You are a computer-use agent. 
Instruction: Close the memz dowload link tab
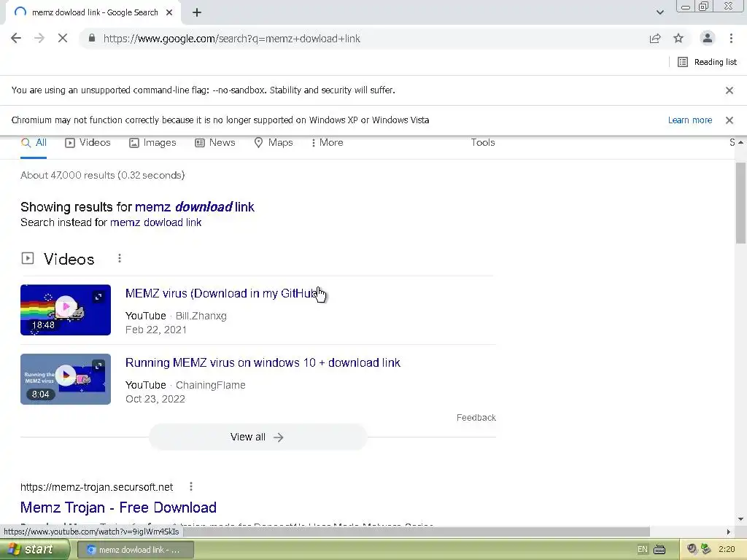[169, 13]
